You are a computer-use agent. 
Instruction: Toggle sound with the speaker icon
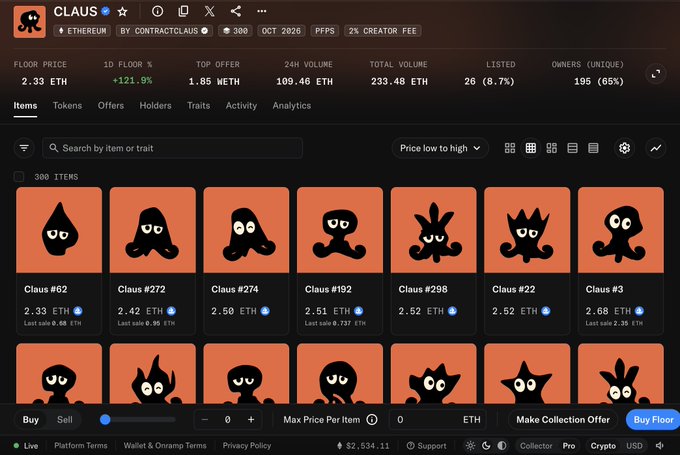tap(660, 445)
